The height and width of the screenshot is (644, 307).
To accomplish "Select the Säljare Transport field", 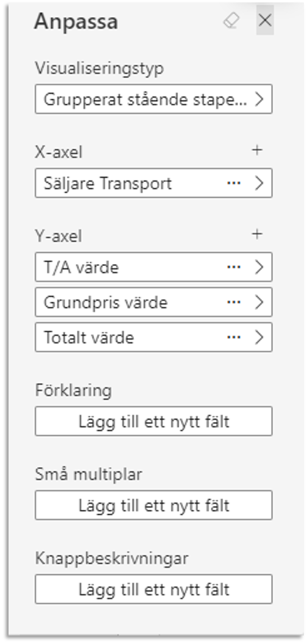I will (x=153, y=183).
